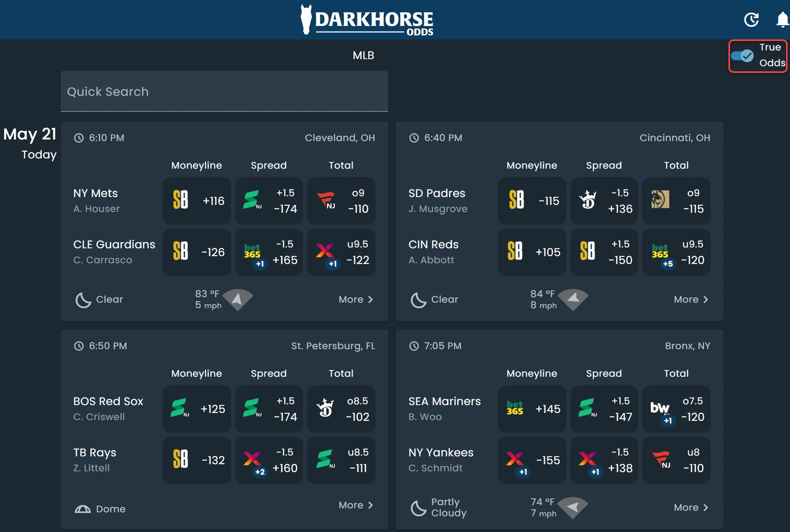Click the MGM icon for SD Padres total
Image resolution: width=790 pixels, height=532 pixels.
coord(659,201)
